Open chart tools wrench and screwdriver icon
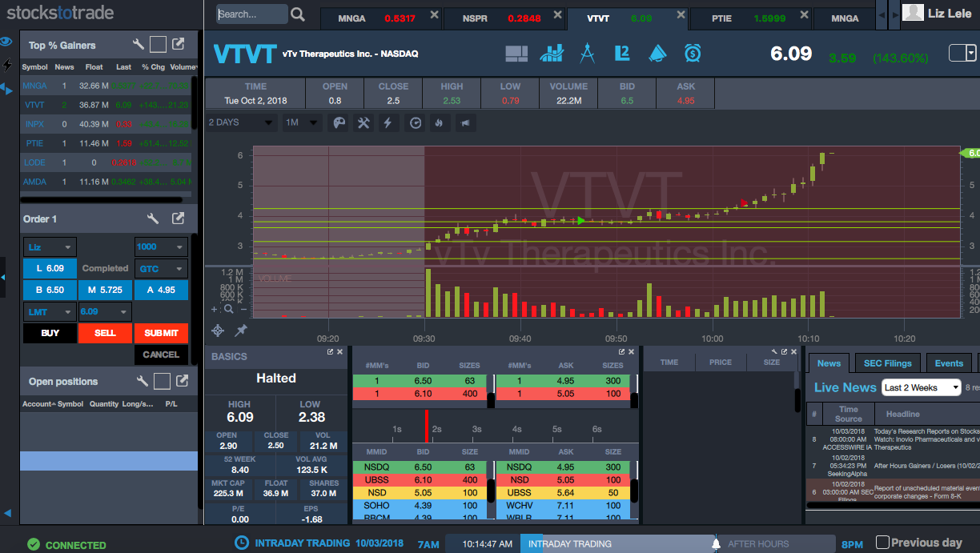Viewport: 980px width, 553px height. 363,122
